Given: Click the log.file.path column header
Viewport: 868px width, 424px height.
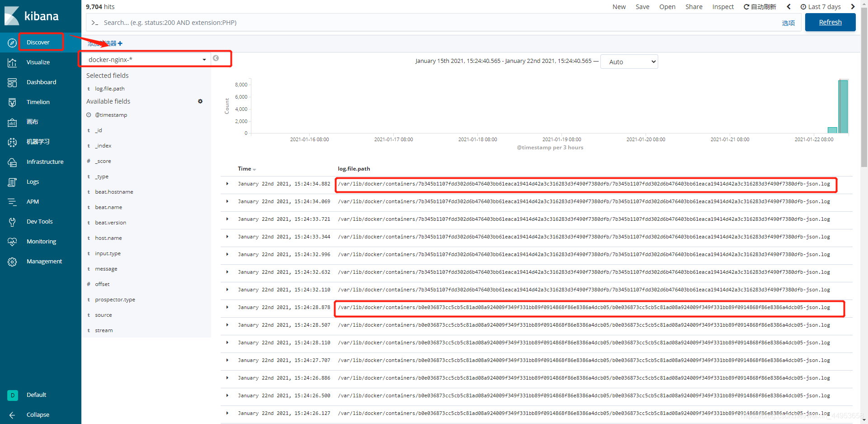Looking at the screenshot, I should pos(354,169).
